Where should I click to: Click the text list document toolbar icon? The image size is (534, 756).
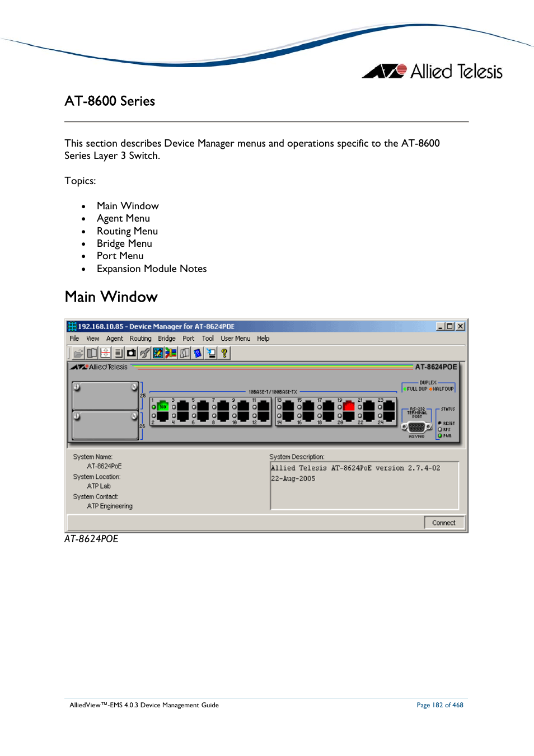tap(118, 353)
